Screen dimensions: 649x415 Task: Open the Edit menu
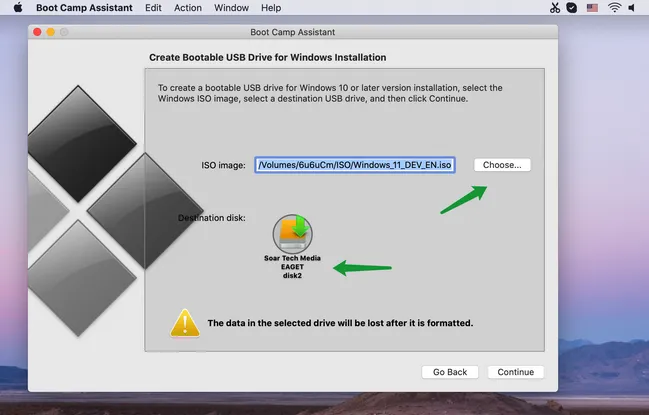153,7
